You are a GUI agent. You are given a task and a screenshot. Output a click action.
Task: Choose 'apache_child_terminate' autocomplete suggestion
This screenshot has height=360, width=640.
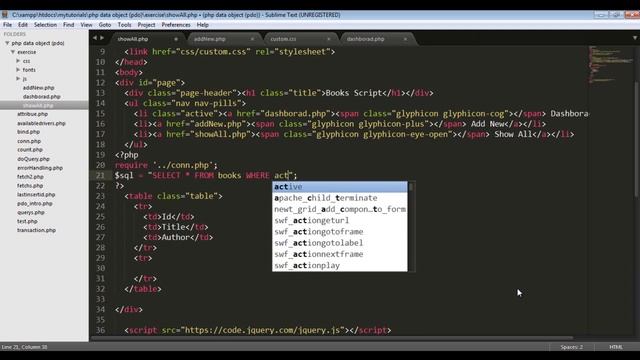point(340,198)
